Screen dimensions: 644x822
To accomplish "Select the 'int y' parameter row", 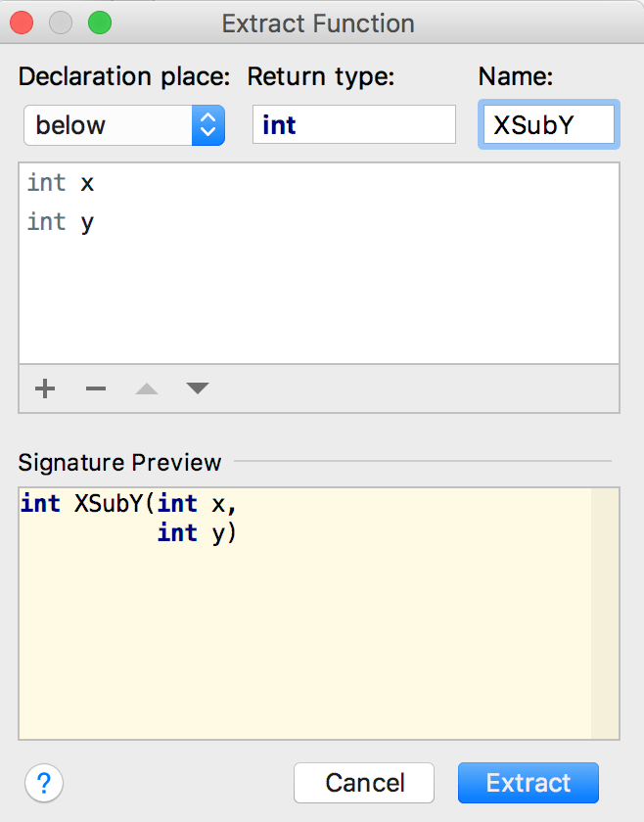I will click(x=319, y=222).
